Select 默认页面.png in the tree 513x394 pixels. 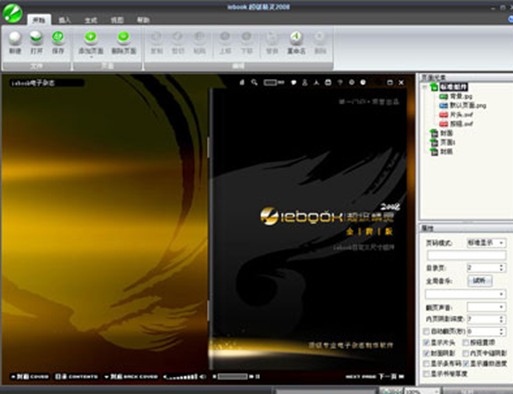pos(468,106)
